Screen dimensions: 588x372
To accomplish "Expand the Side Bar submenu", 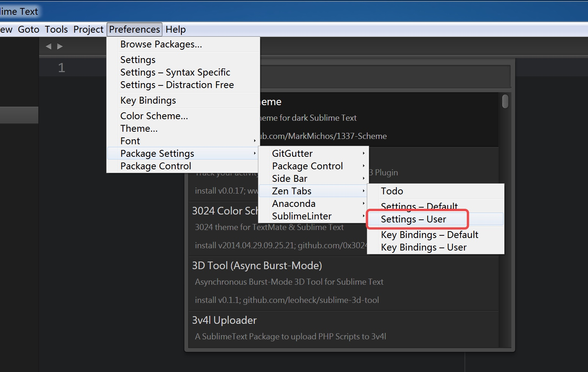I will click(x=313, y=179).
